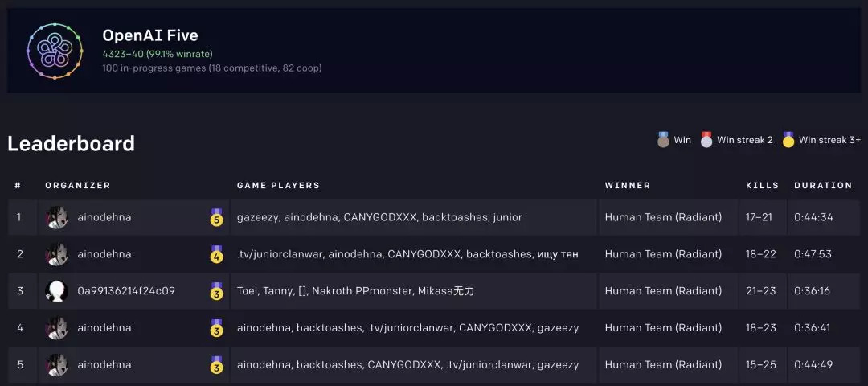Open ainodehna's avatar in row 1

[x=56, y=217]
